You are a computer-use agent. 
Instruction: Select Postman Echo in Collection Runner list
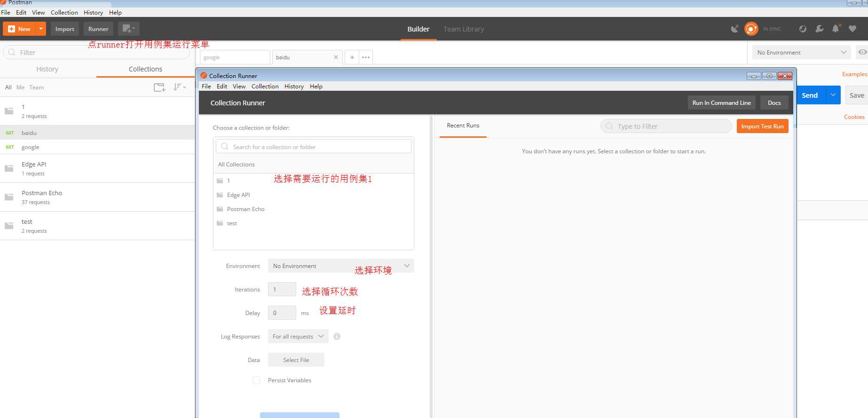click(x=314, y=209)
